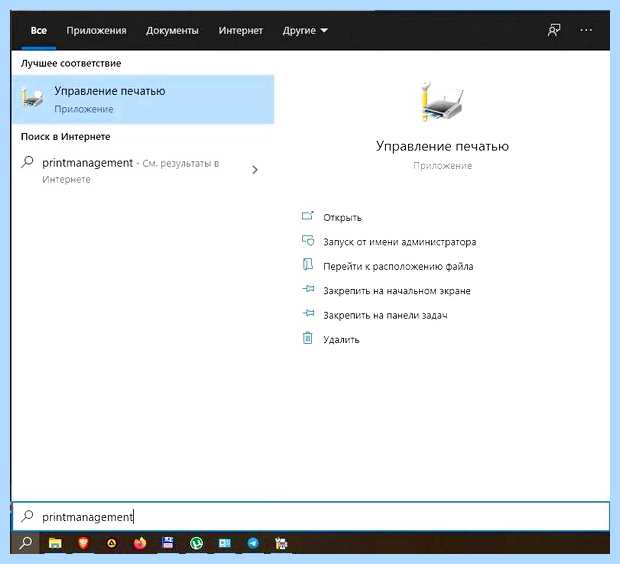
Task: Expand the Другие dropdown
Action: click(305, 30)
